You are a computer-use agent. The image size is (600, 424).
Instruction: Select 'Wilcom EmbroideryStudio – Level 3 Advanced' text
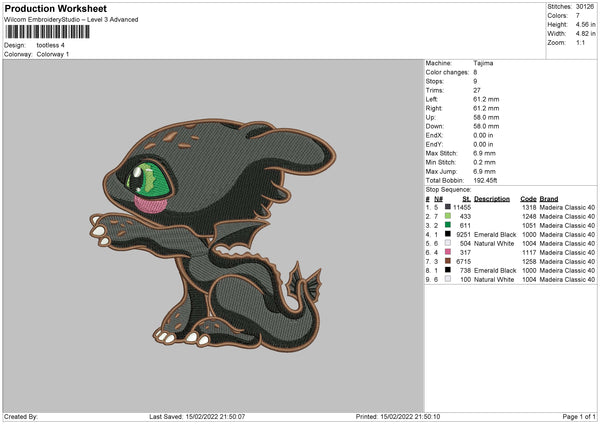tap(71, 20)
